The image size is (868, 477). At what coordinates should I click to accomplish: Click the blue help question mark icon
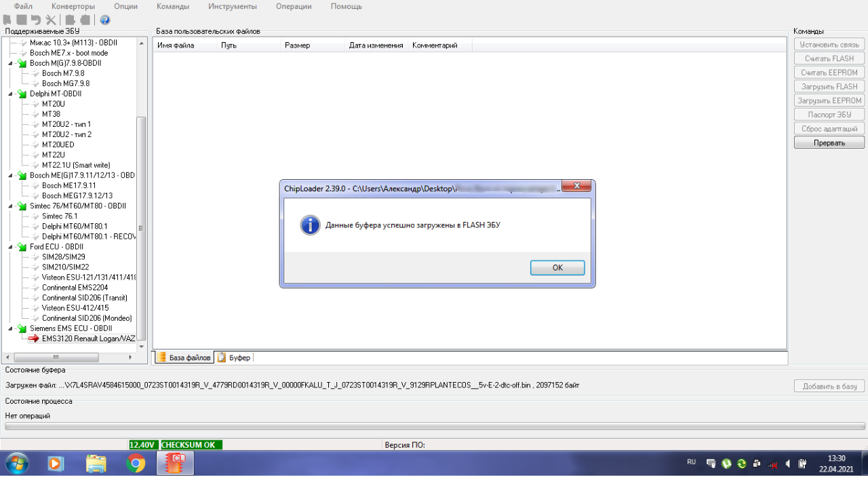tap(105, 20)
